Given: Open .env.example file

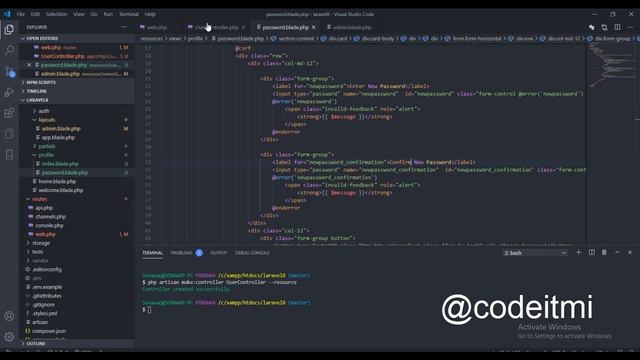Looking at the screenshot, I should [47, 287].
